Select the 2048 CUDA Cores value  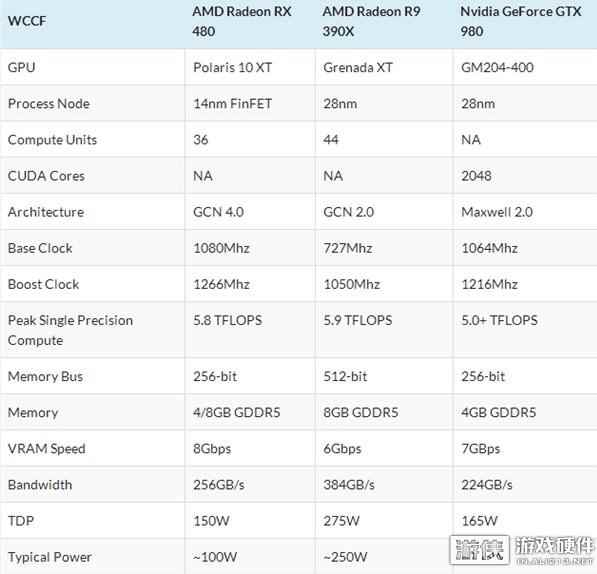coord(476,176)
